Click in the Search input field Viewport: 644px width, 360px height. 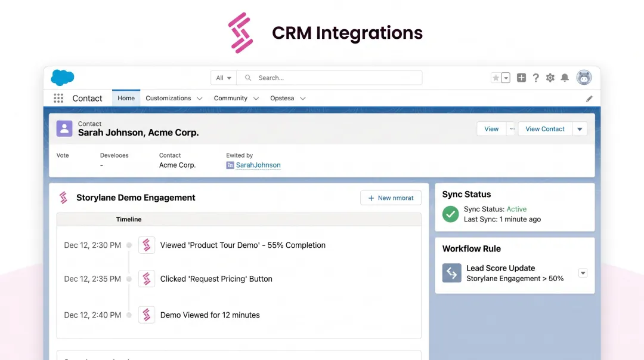click(x=329, y=78)
